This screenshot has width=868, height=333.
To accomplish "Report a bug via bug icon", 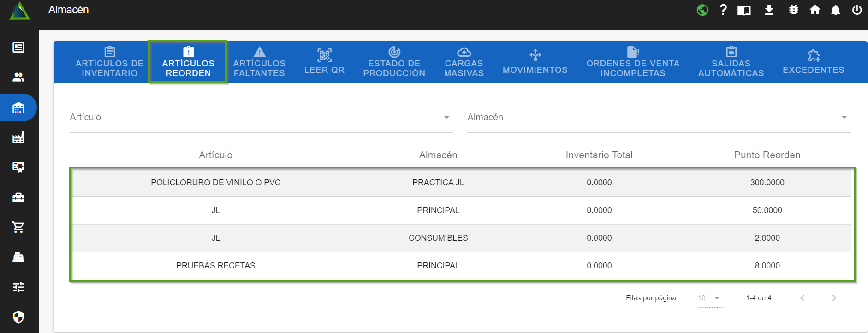I will tap(793, 10).
